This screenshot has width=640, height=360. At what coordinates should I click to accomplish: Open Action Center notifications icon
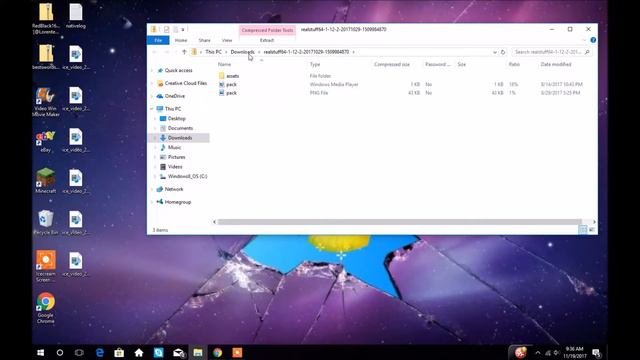click(x=596, y=353)
